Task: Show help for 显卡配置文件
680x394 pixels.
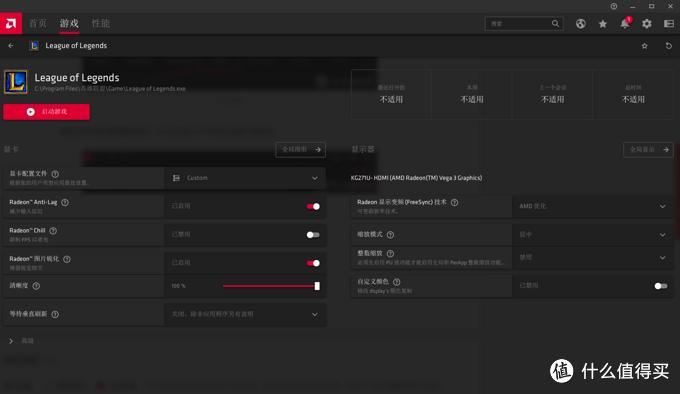Action: (55, 174)
